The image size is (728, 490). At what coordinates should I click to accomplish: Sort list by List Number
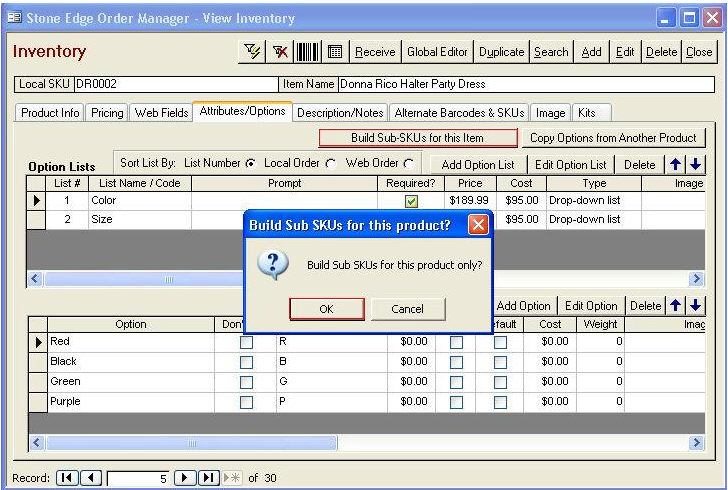[251, 163]
